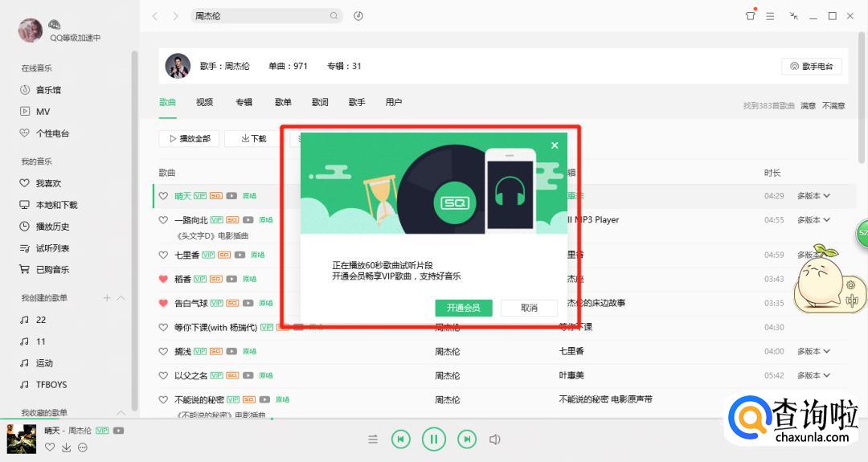
Task: Click the listen-recognition icon beside search box
Action: click(x=358, y=16)
